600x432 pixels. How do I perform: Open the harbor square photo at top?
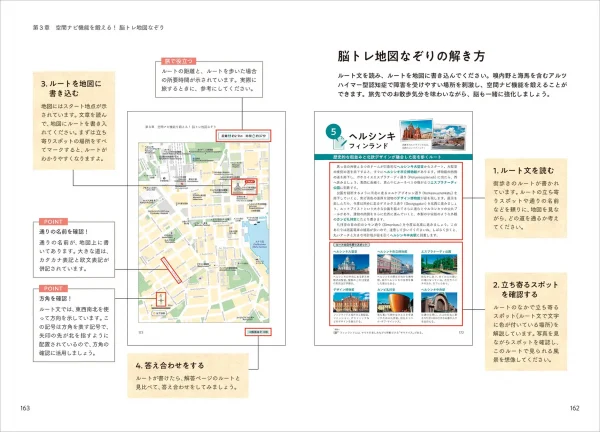449,137
